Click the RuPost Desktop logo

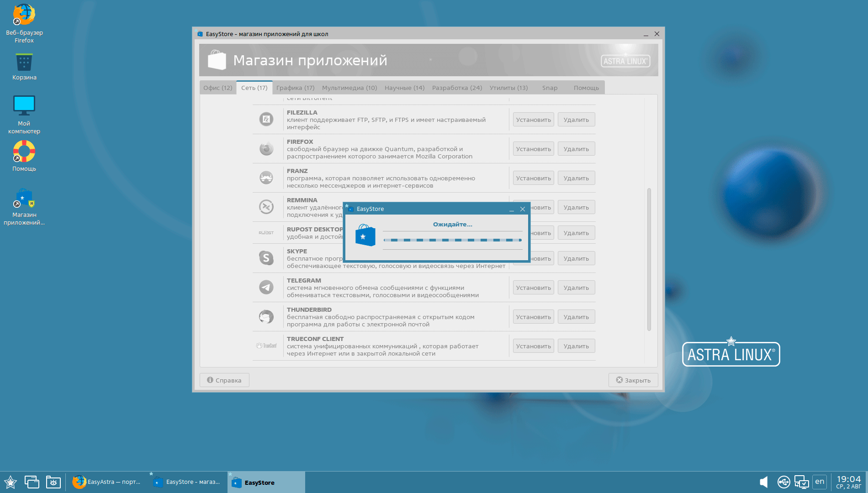point(266,233)
